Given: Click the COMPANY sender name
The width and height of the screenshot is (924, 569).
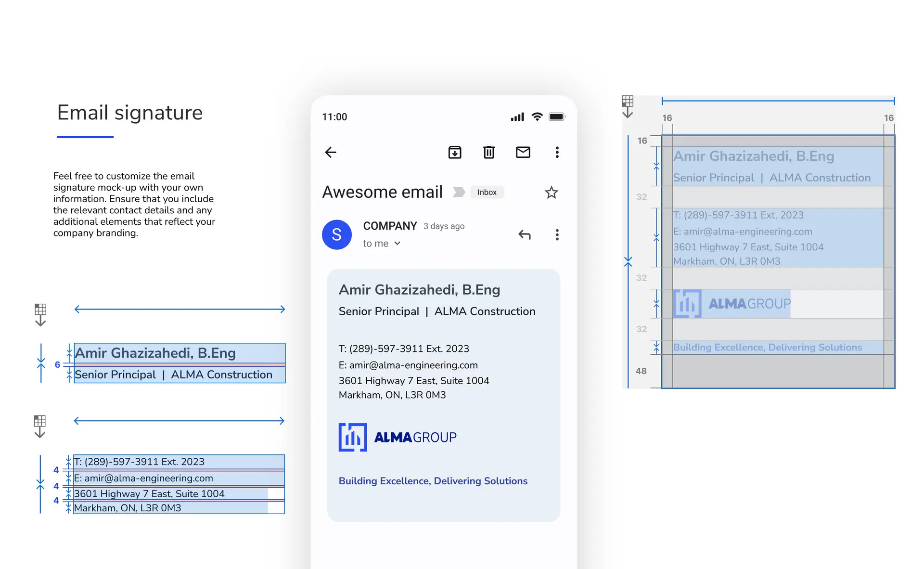Looking at the screenshot, I should coord(390,226).
